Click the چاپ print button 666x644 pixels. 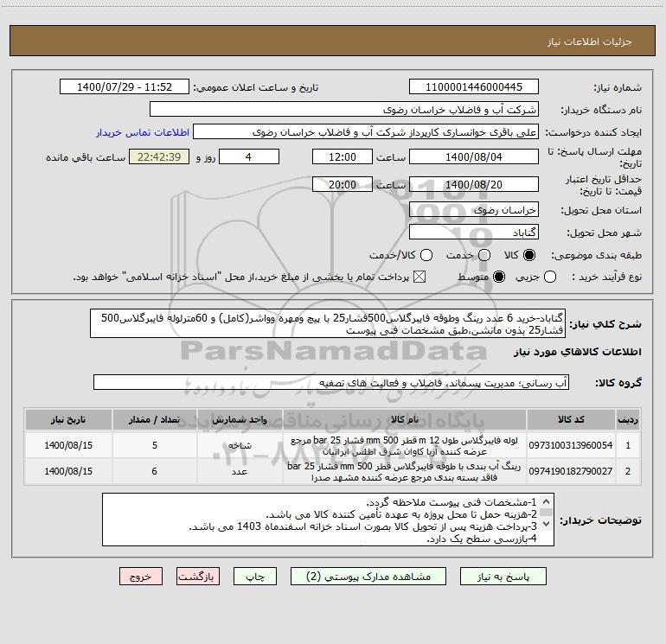[255, 577]
